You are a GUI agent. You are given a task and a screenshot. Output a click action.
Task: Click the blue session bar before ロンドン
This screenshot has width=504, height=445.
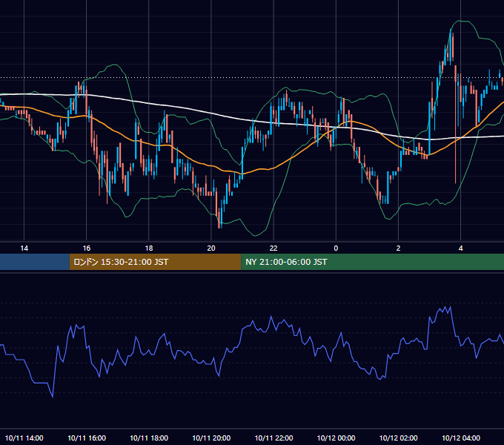coord(35,262)
